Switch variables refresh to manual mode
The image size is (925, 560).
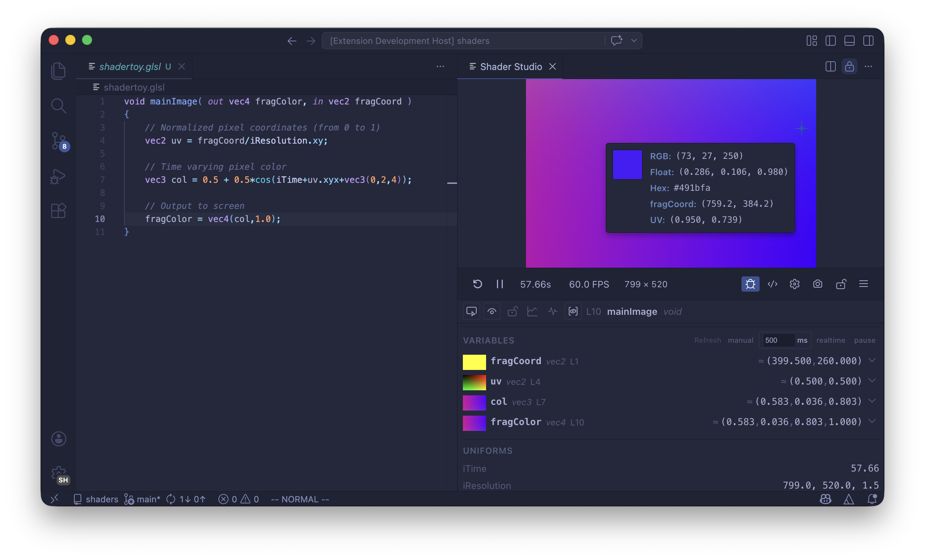[x=740, y=340]
